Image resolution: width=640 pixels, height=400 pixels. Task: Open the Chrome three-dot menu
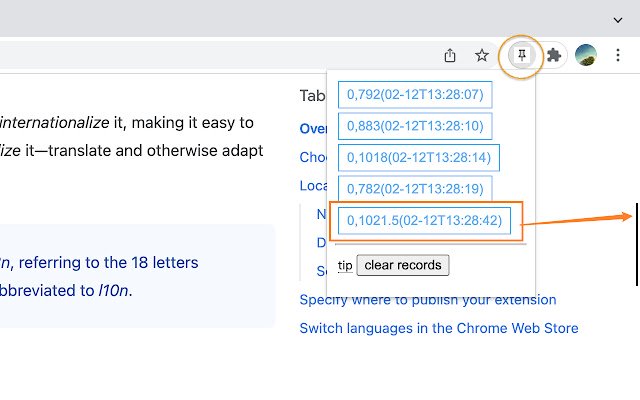[x=618, y=55]
